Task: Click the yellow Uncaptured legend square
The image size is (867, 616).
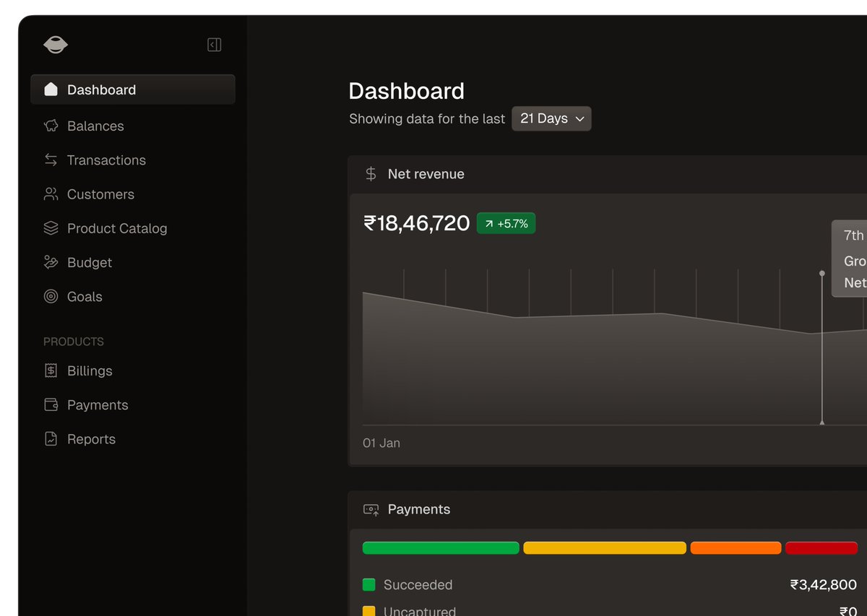Action: coord(369,611)
